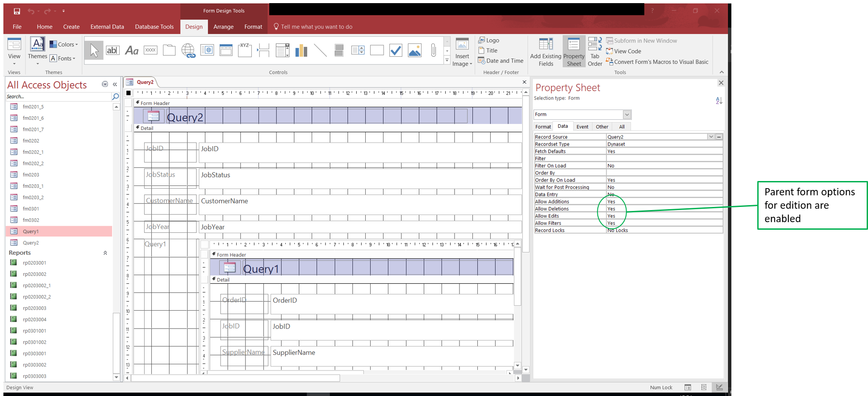Expand the Controls gallery more arrow
The width and height of the screenshot is (868, 396).
447,61
